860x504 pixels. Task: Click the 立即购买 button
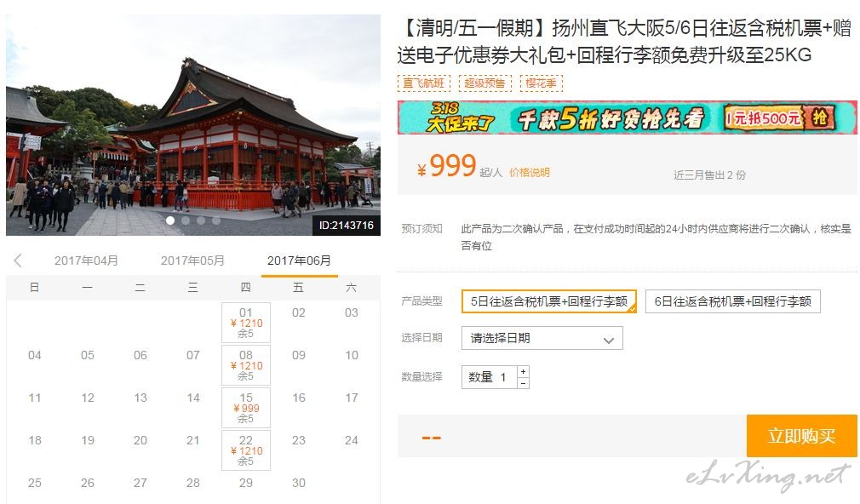801,436
